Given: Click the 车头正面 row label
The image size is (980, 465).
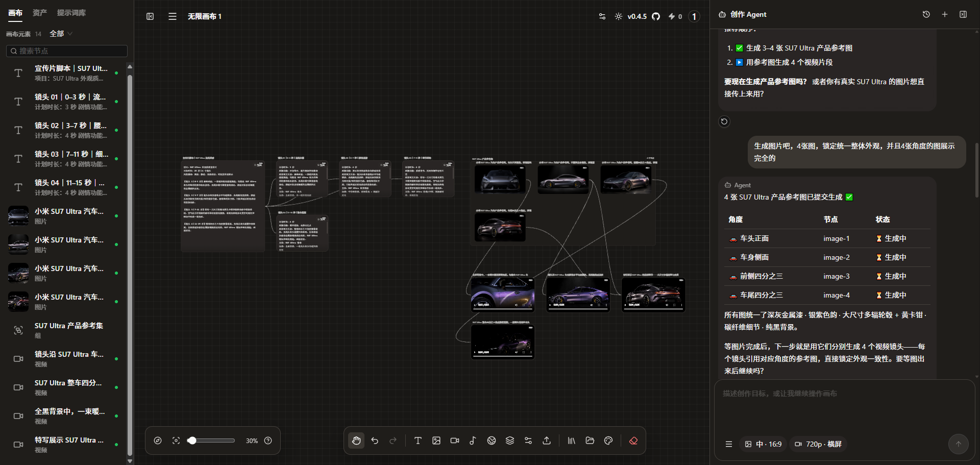Looking at the screenshot, I should click(x=754, y=238).
